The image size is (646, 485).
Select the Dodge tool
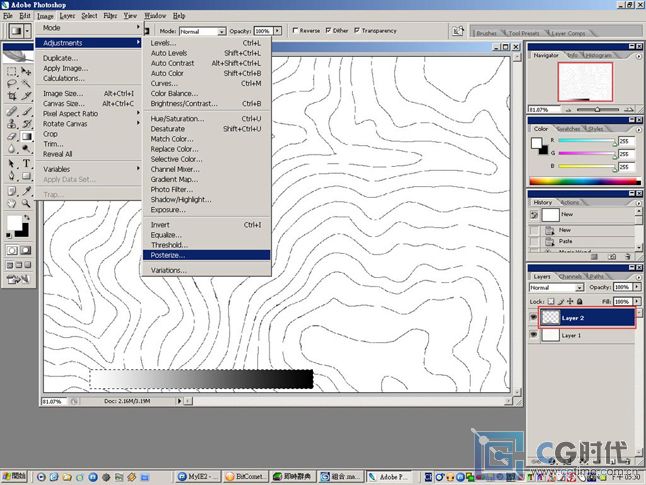tap(26, 148)
